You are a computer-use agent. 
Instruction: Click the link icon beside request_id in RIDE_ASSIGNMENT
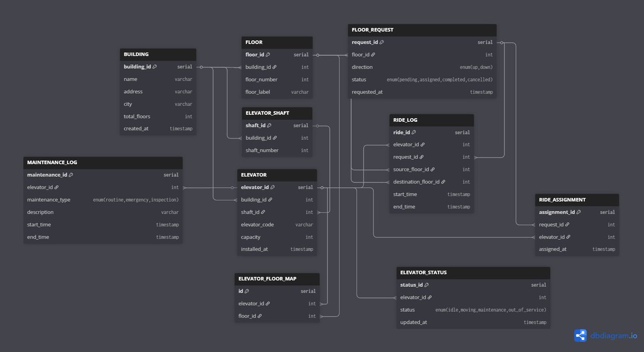[x=567, y=225]
